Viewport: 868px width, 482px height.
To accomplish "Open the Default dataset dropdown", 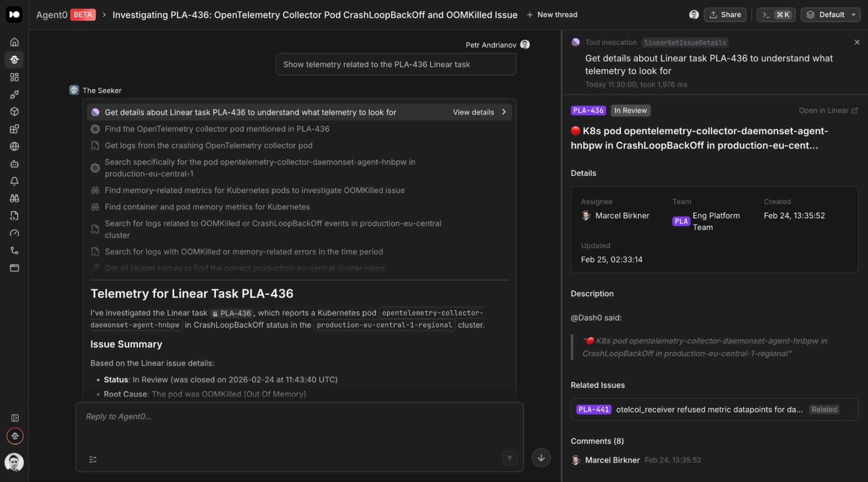I will point(830,15).
